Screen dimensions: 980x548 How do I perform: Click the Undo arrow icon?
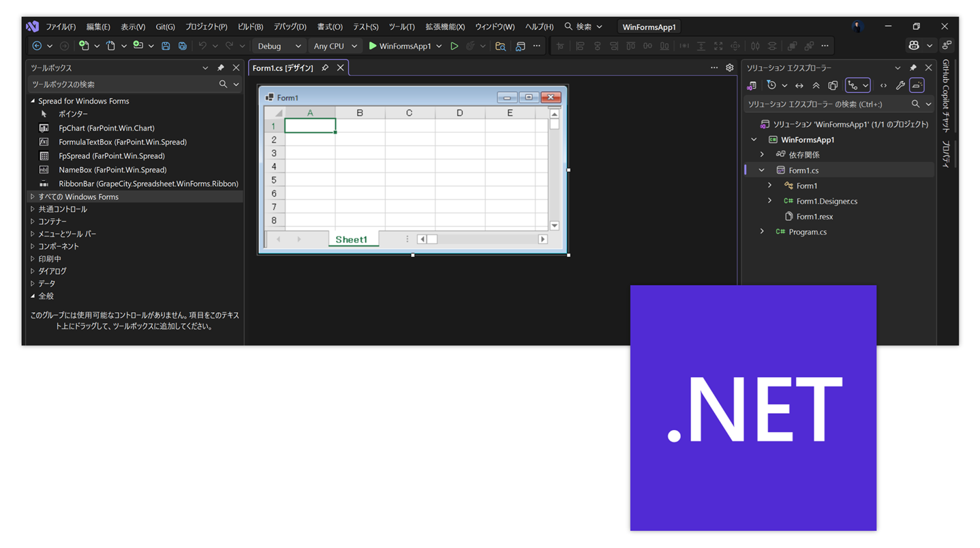pos(202,46)
